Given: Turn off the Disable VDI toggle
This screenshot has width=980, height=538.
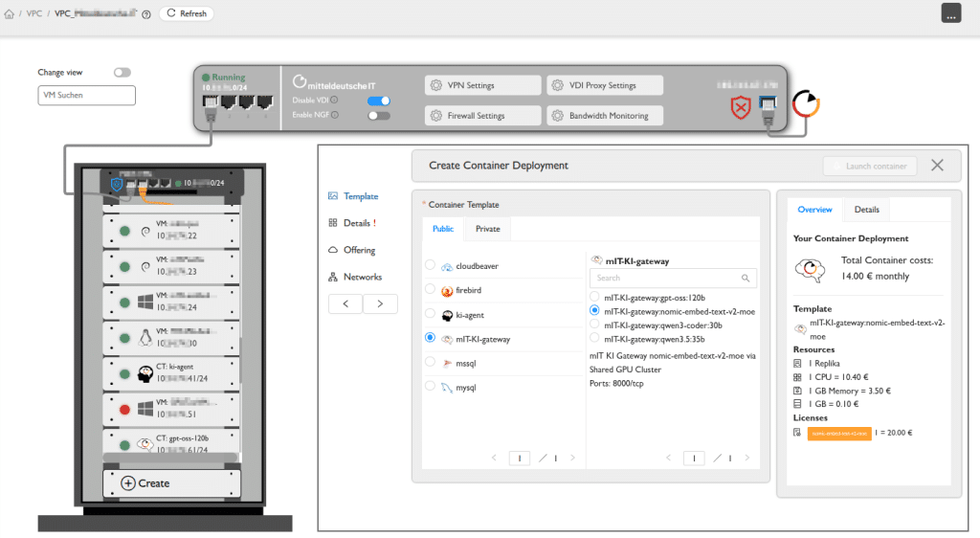Looking at the screenshot, I should (x=379, y=101).
